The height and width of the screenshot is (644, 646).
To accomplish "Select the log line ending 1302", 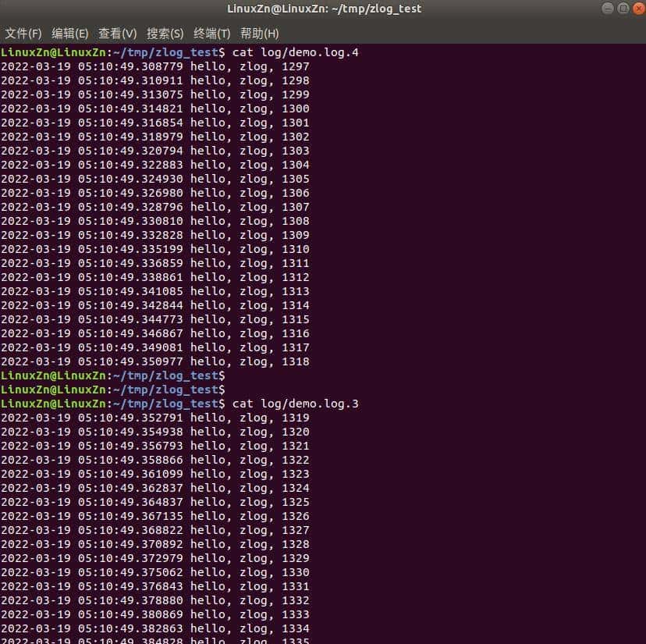I will coord(155,137).
